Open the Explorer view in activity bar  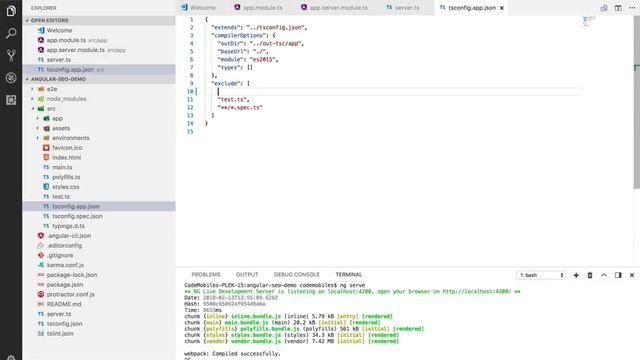click(11, 11)
